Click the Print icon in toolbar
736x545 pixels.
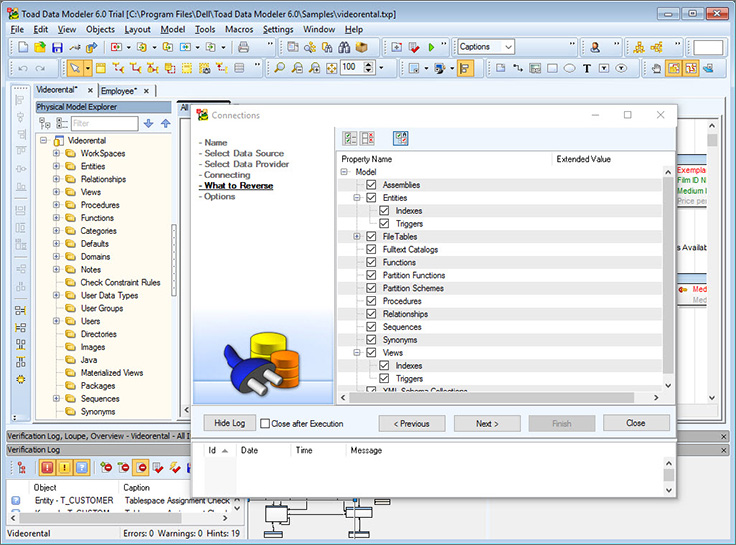(243, 47)
